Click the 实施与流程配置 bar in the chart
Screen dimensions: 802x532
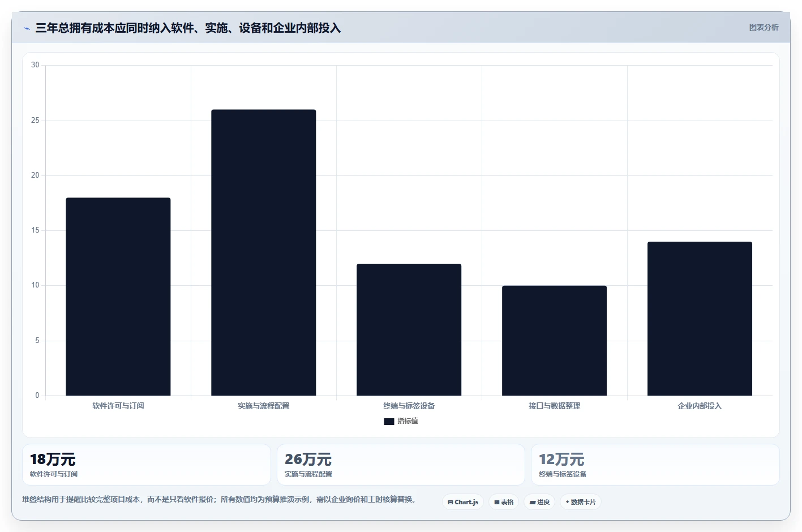(264, 252)
